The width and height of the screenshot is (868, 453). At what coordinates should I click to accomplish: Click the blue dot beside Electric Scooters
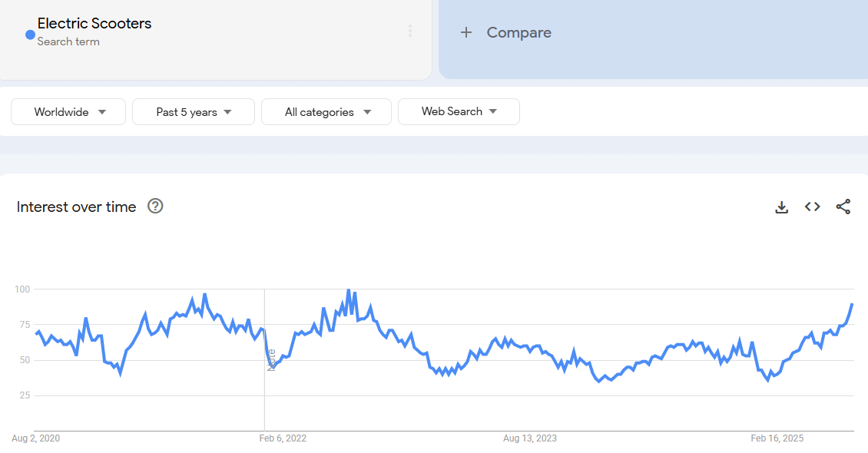tap(30, 35)
